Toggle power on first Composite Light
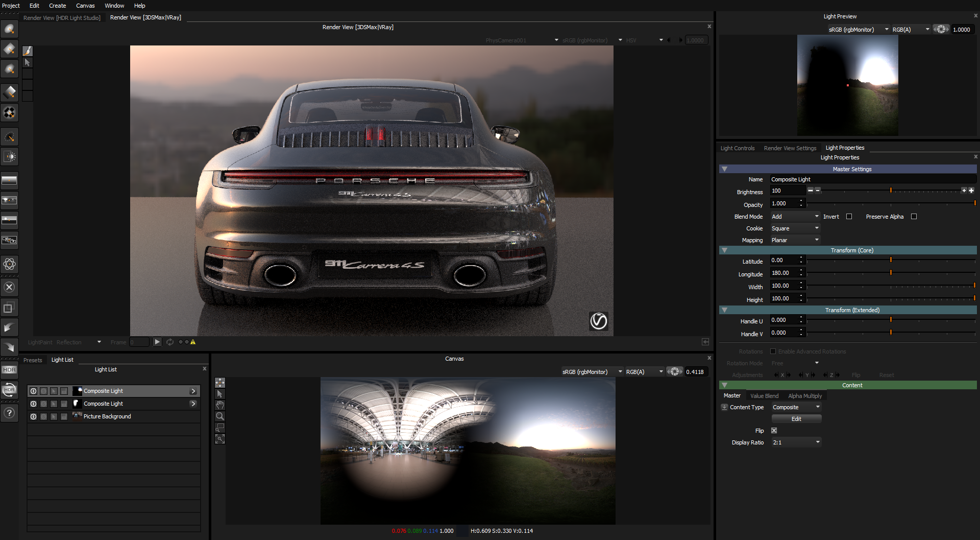Screen dimensions: 980x540 tap(33, 391)
